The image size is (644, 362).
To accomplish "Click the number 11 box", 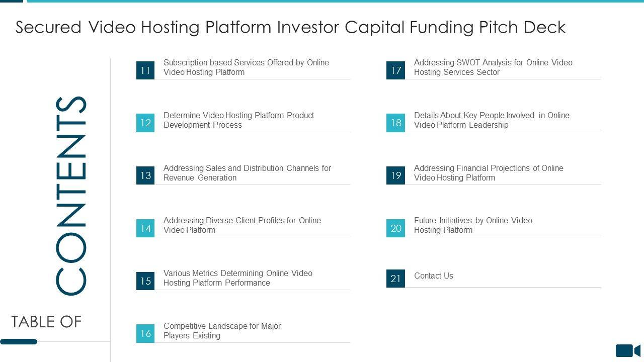I will click(x=145, y=70).
